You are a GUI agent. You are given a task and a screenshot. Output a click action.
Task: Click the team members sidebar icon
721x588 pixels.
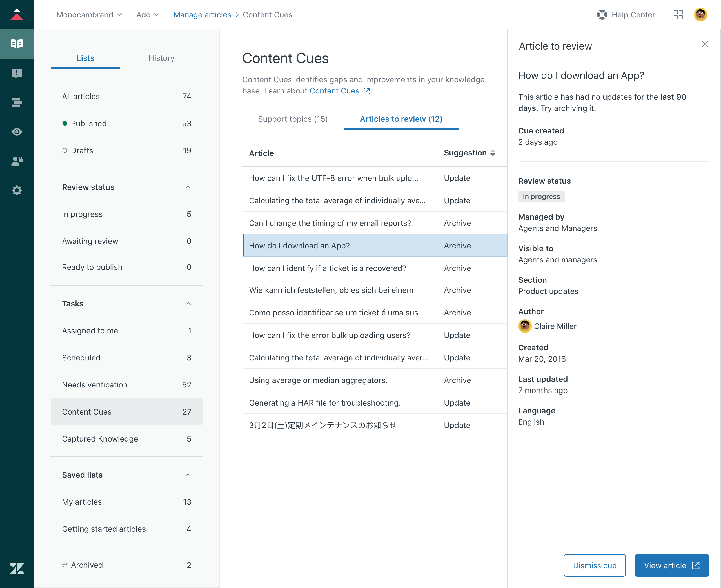17,161
